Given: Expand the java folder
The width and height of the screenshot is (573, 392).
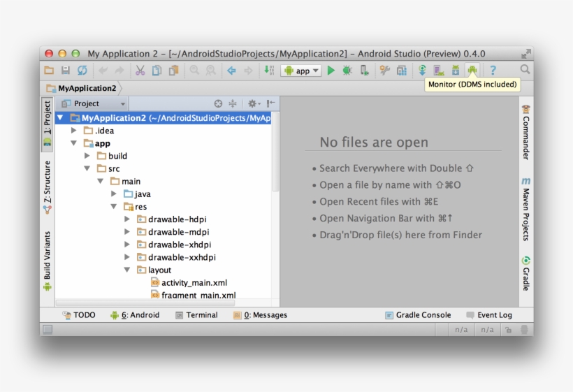Looking at the screenshot, I should click(114, 194).
